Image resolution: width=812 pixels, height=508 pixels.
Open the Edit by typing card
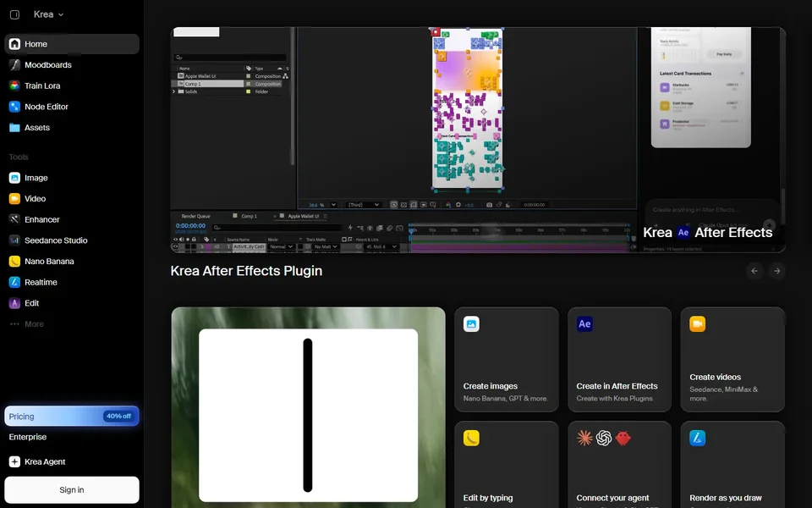tap(507, 465)
